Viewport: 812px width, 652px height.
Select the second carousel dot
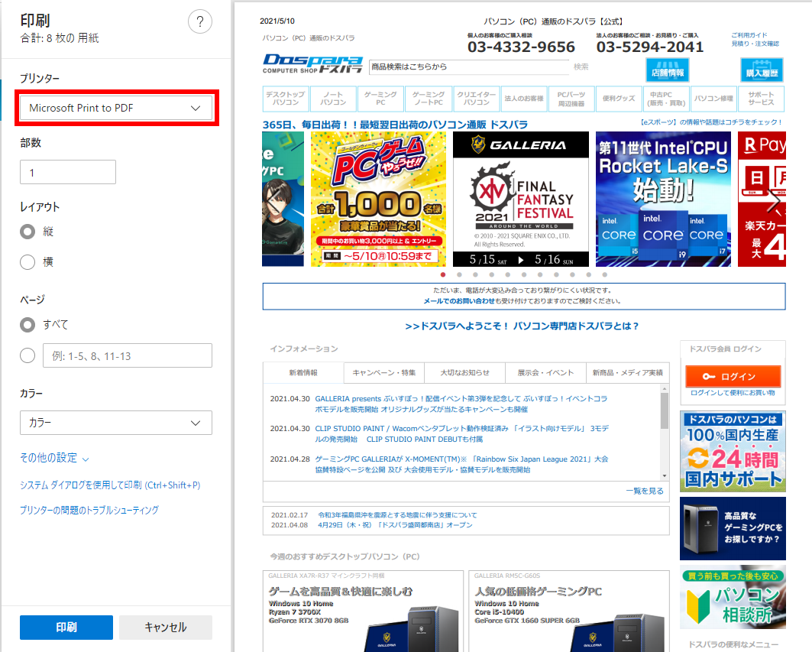pos(459,274)
